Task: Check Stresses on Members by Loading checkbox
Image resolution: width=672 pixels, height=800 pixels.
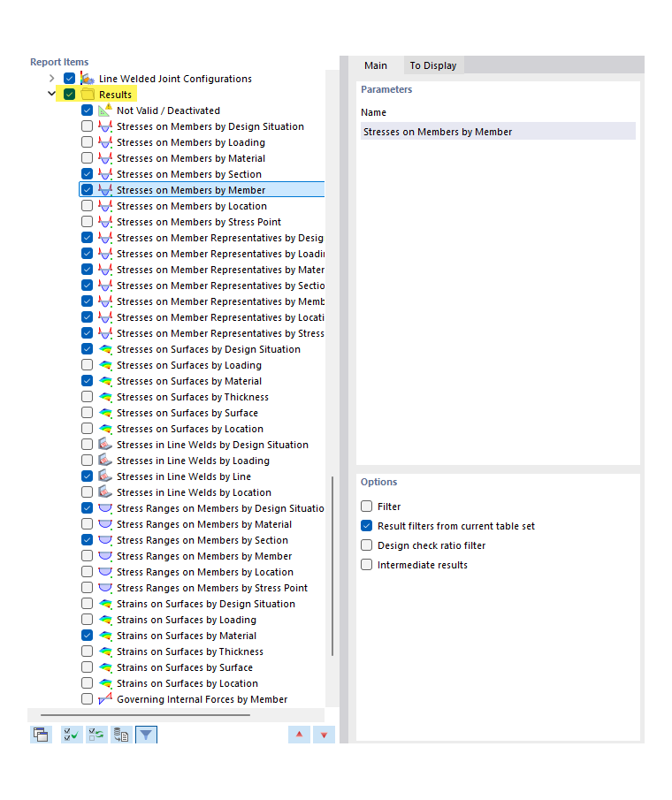Action: pyautogui.click(x=88, y=141)
